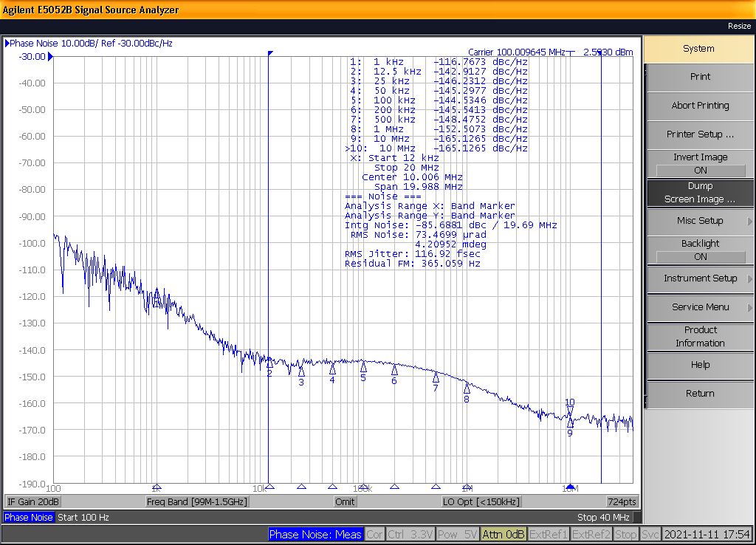Viewport: 756px width, 545px height.
Task: Expand the Service Menu softkey
Action: tap(700, 307)
